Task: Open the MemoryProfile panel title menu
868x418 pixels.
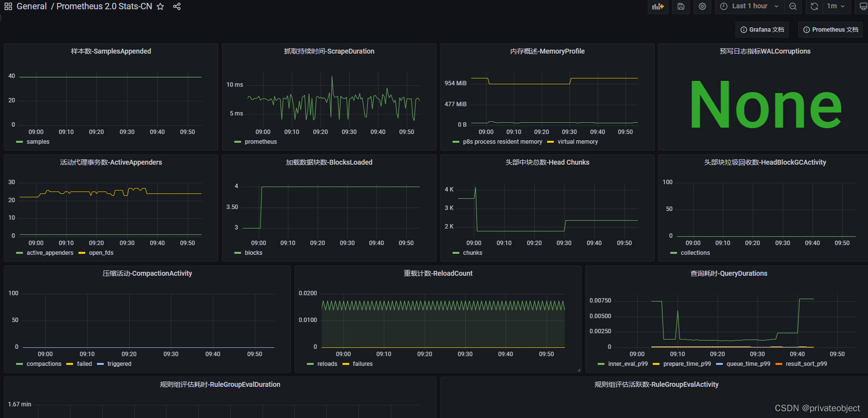Action: point(547,51)
